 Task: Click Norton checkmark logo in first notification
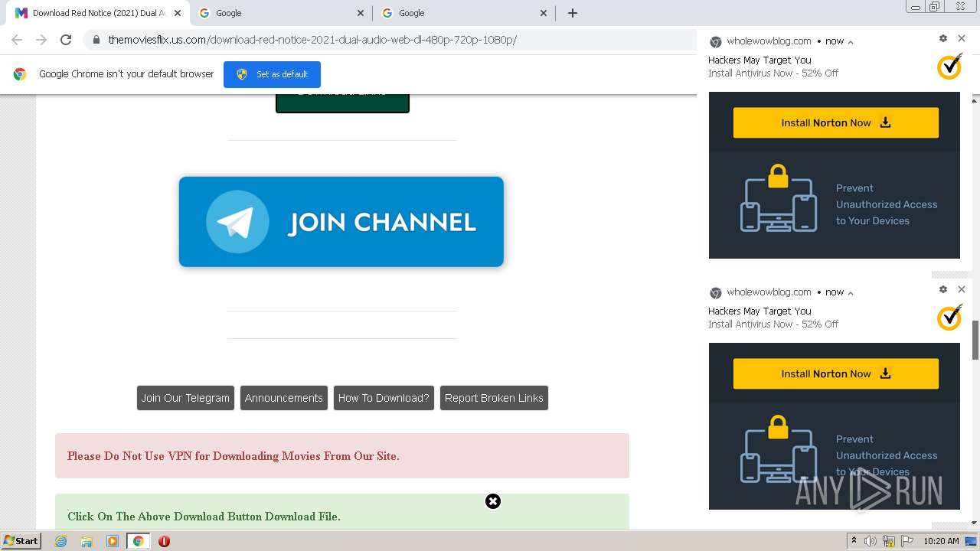[x=949, y=67]
